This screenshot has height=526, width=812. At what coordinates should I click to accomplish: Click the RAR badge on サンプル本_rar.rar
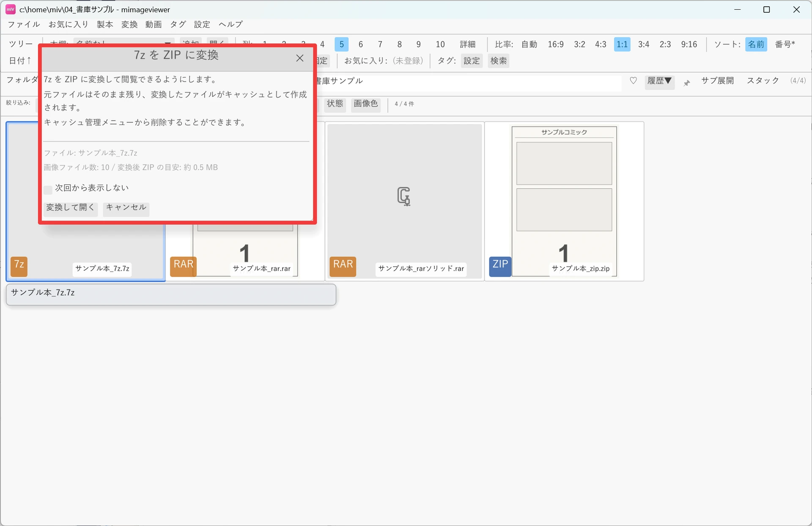point(183,267)
